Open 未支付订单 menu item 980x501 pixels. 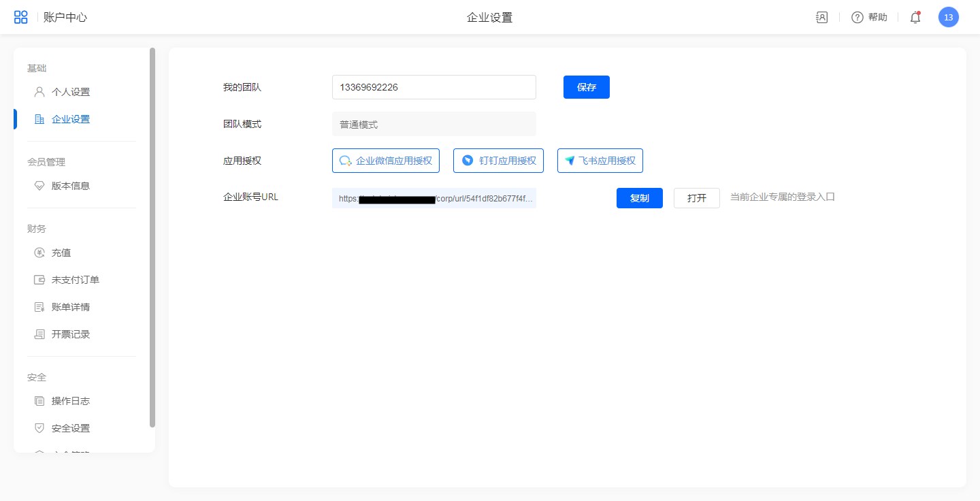click(75, 280)
